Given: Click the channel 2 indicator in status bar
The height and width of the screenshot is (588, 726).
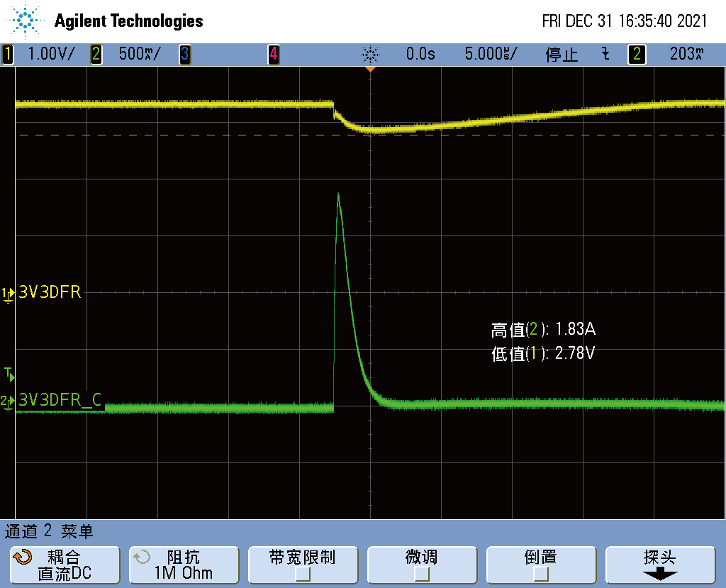Looking at the screenshot, I should point(96,54).
